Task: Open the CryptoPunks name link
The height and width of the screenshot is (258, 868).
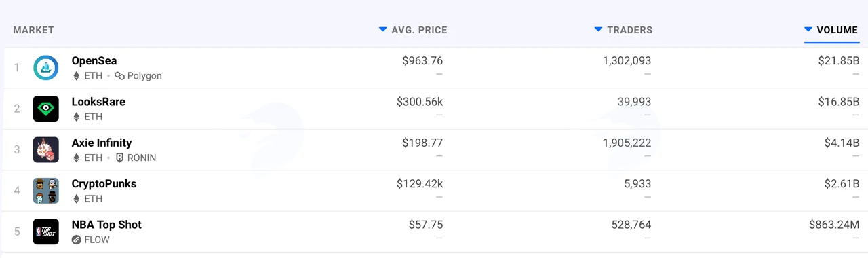Action: tap(104, 184)
